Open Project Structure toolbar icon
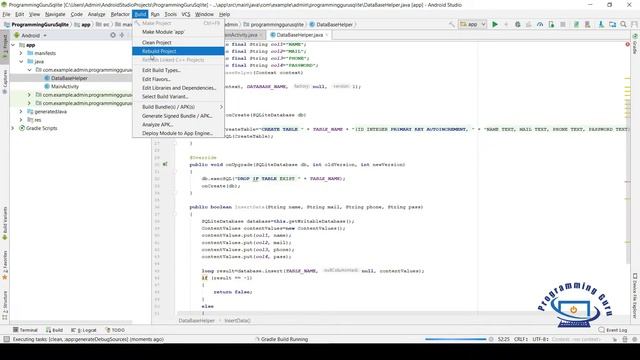 612,24
